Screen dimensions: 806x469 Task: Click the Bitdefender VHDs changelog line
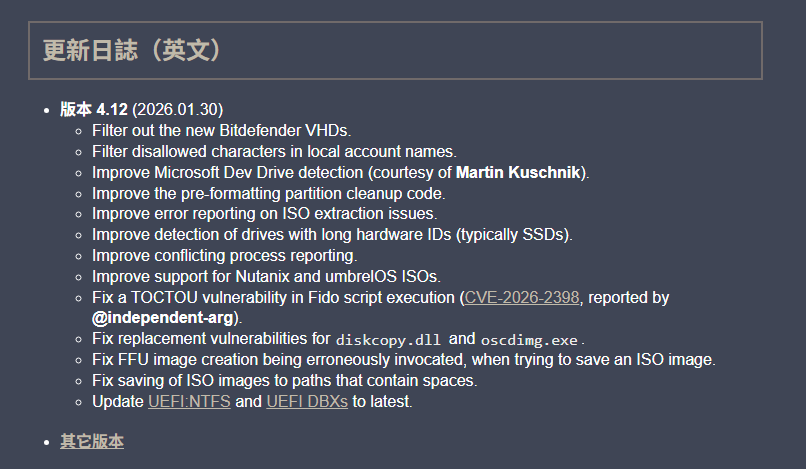(x=222, y=130)
